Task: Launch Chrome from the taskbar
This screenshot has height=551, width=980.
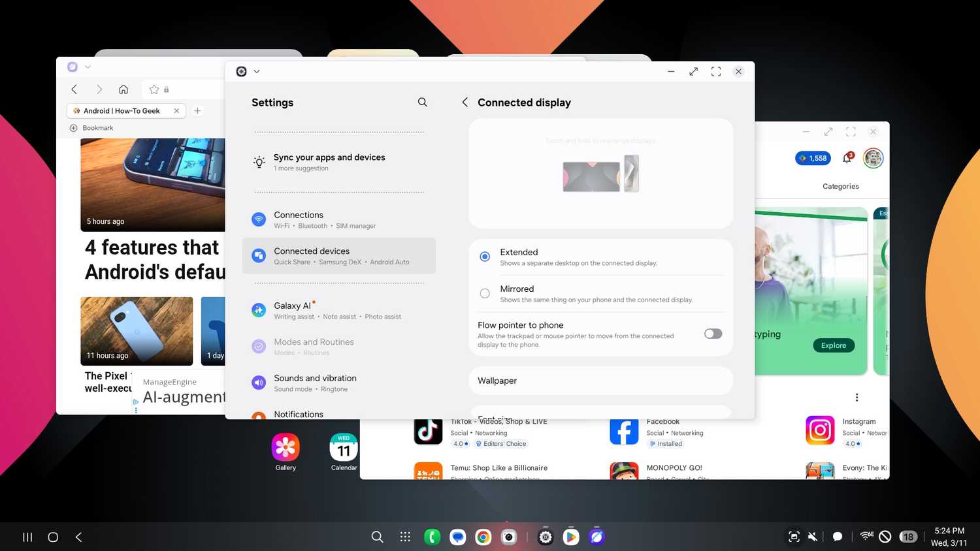Action: 483,537
